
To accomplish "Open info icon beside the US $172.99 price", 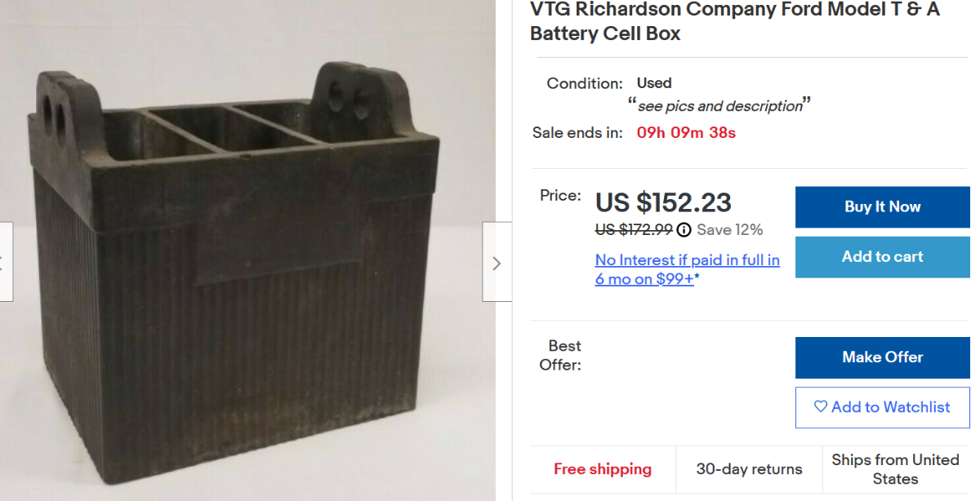I will [684, 229].
